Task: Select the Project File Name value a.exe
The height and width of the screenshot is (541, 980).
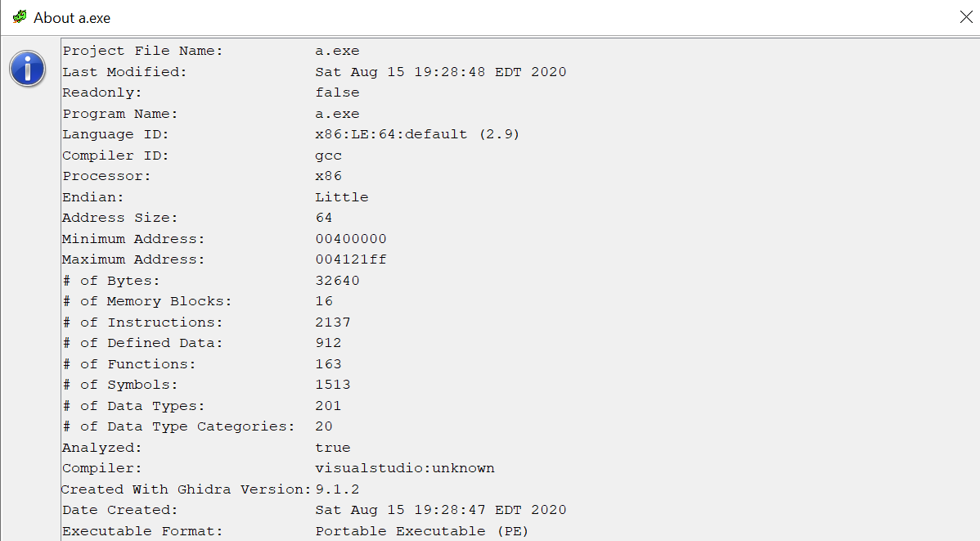Action: [x=336, y=50]
